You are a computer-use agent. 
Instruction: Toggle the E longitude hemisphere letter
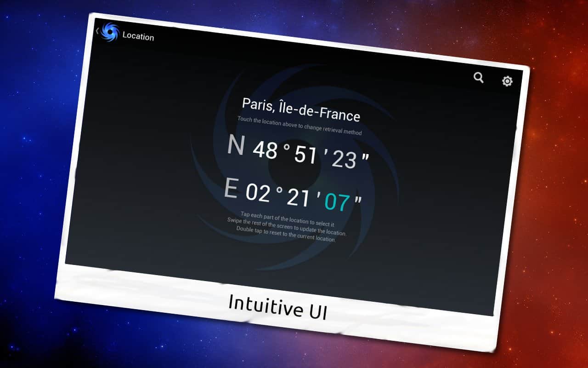tap(231, 189)
